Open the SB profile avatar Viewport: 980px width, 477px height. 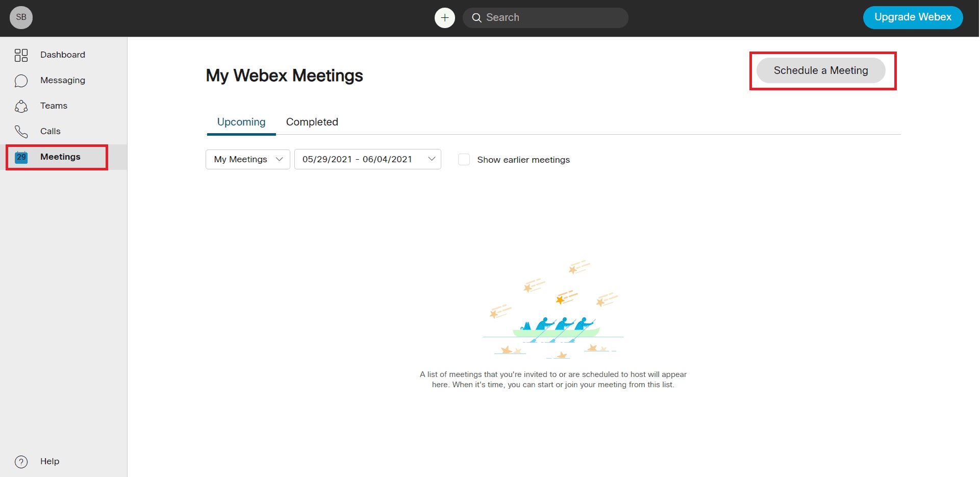point(21,17)
